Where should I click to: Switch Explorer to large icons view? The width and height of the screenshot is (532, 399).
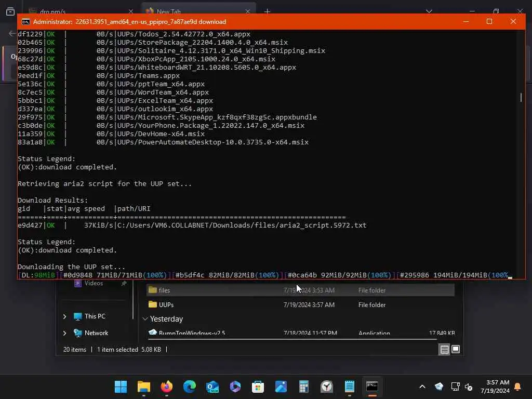(456, 349)
